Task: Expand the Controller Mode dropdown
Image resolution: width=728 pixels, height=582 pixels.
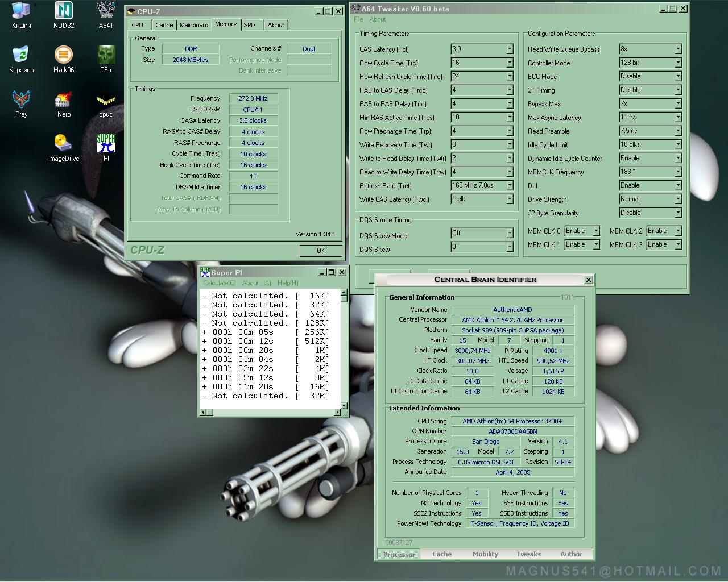Action: 678,63
